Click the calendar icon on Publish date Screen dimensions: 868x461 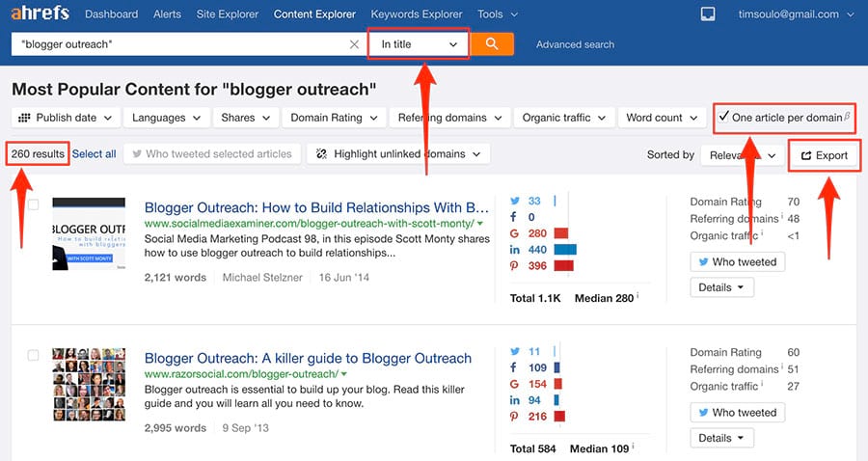[x=24, y=118]
